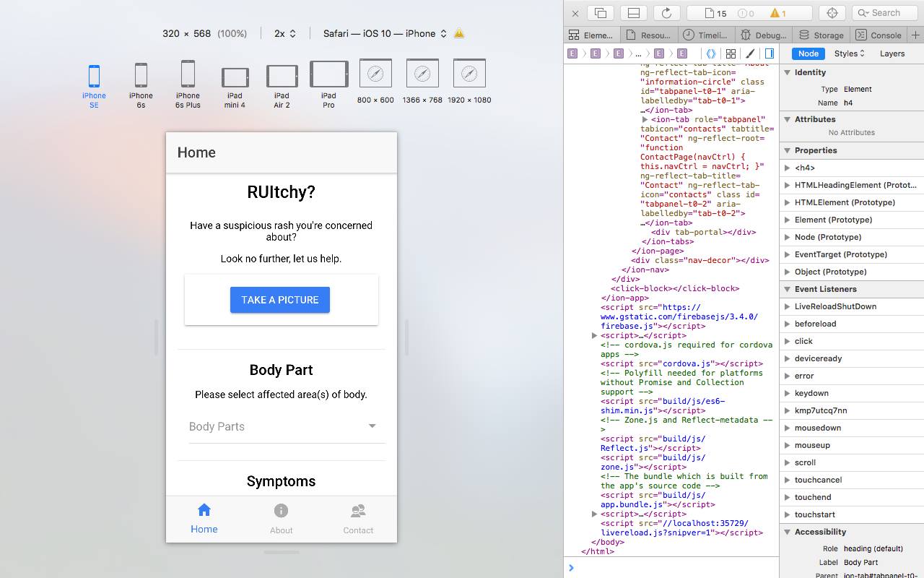
Task: Select iPad mini 4 device preset
Action: coord(235,87)
